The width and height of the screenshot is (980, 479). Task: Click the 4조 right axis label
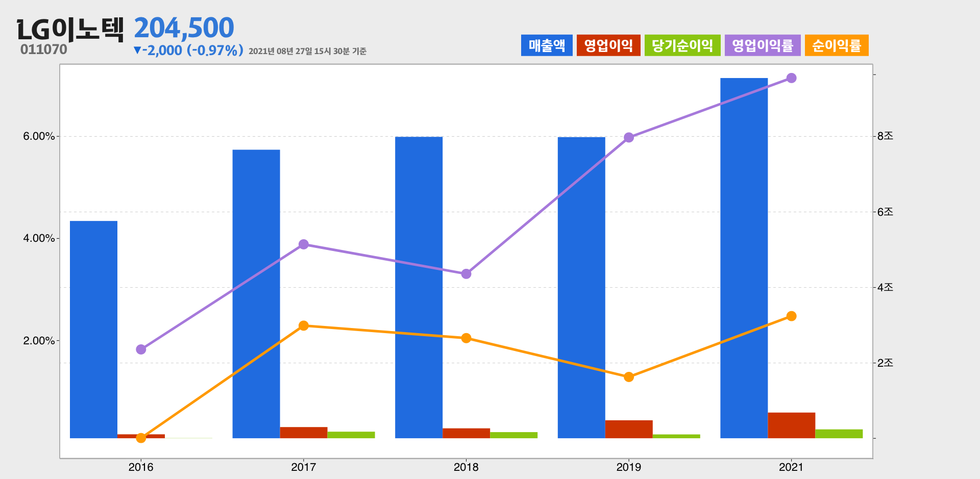click(886, 288)
